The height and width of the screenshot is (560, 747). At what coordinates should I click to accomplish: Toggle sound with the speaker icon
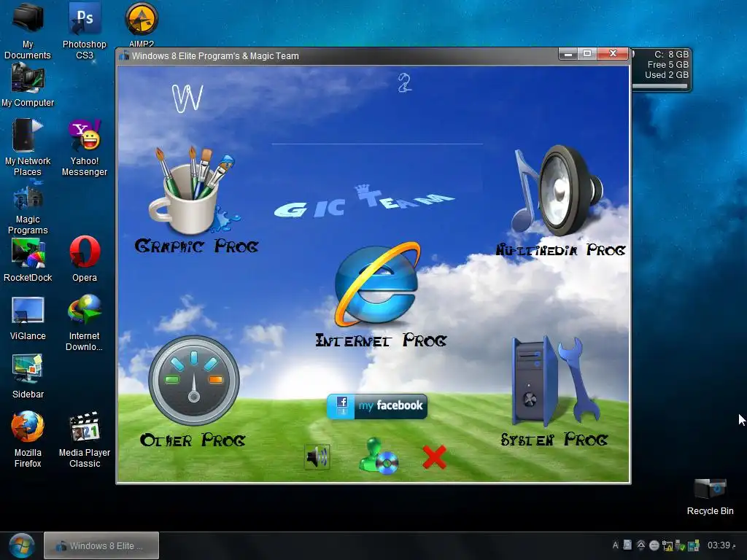pos(317,457)
